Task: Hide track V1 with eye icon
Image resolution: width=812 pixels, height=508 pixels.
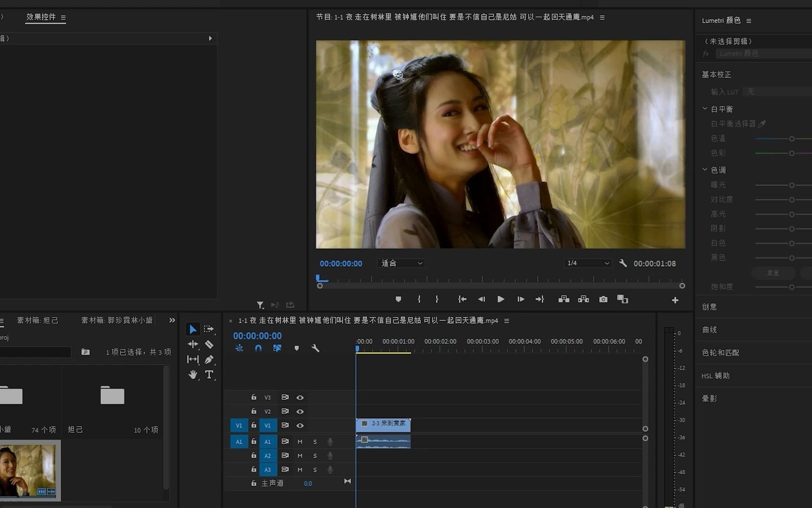Action: click(x=300, y=425)
